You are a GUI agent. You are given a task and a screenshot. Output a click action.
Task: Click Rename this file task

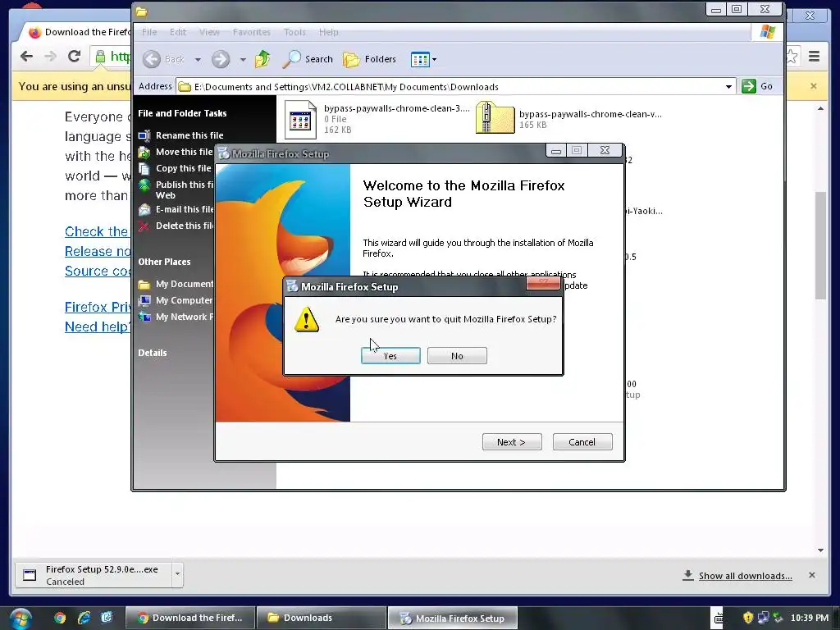tap(180, 135)
